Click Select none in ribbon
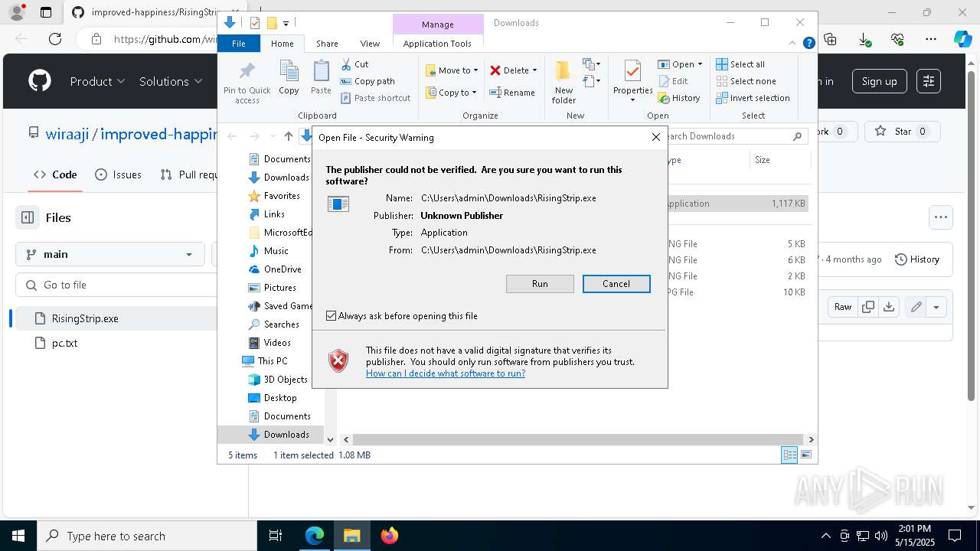980x551 pixels. [746, 81]
